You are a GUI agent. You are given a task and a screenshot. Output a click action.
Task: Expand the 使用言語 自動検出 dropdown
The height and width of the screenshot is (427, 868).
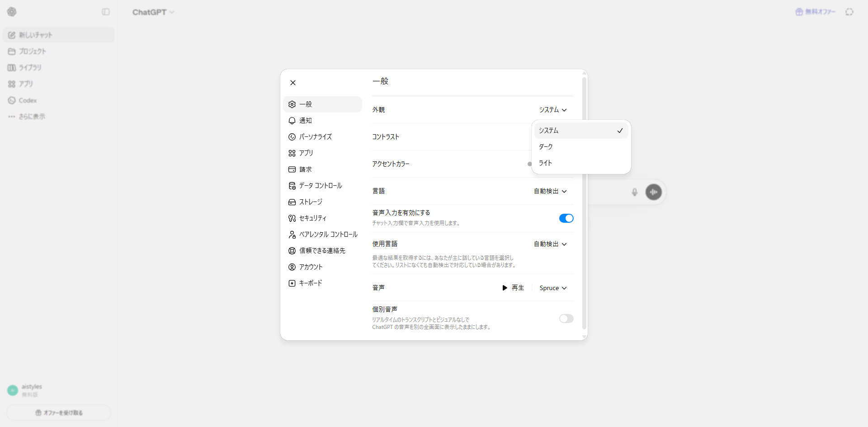coord(550,244)
